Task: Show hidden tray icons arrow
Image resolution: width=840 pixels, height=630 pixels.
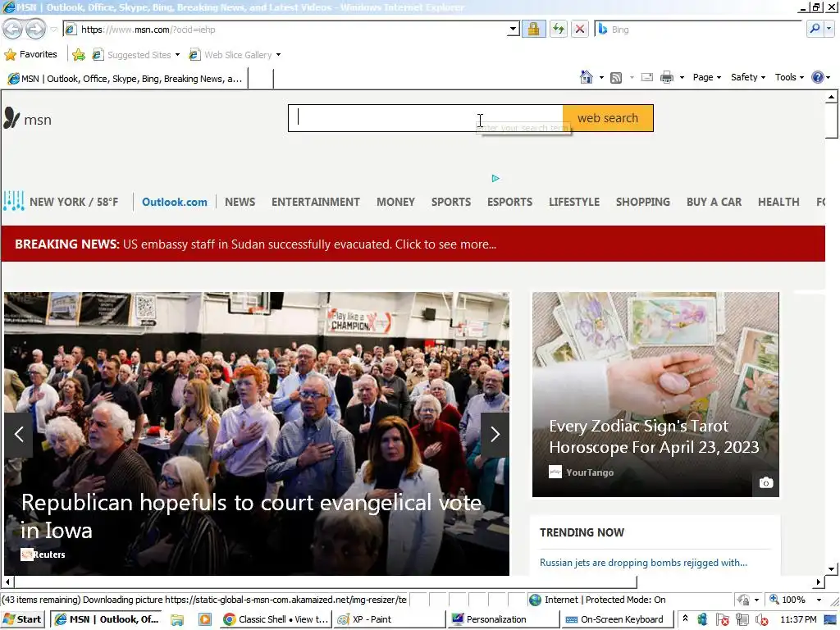Action: (685, 619)
